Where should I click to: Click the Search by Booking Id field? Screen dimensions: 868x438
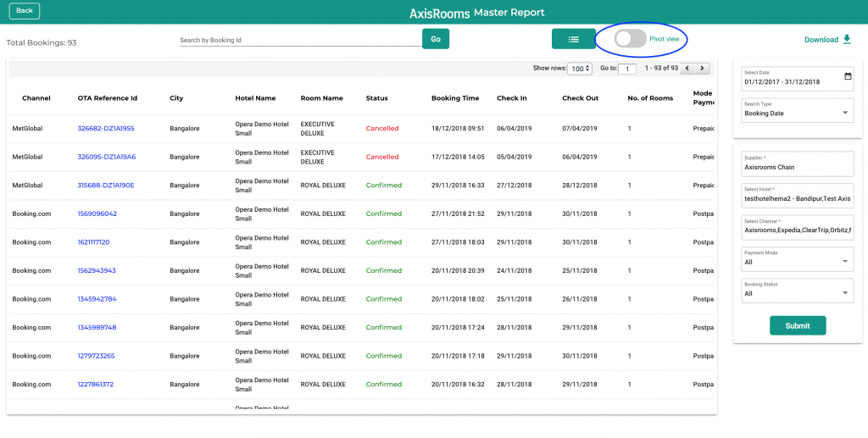click(301, 40)
